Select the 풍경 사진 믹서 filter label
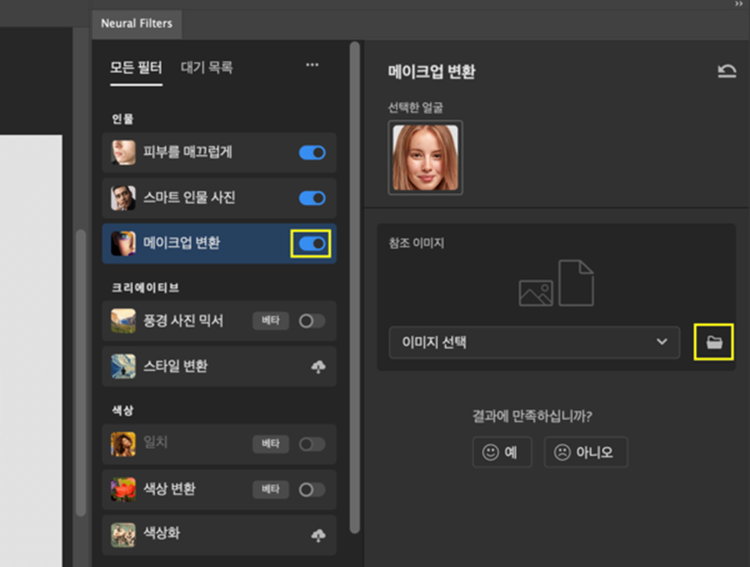750x567 pixels. pos(184,321)
